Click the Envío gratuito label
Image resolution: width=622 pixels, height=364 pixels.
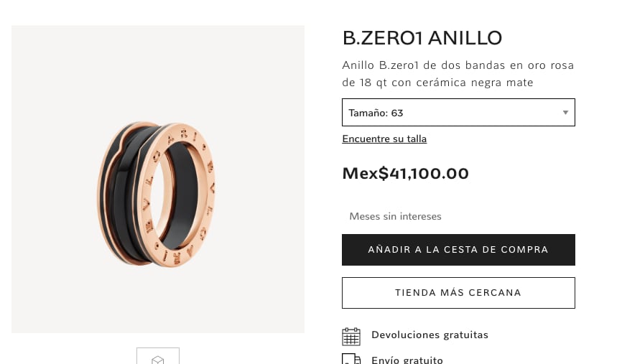pos(407,360)
